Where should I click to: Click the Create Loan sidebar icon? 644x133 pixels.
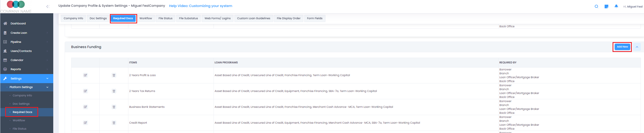click(5, 33)
